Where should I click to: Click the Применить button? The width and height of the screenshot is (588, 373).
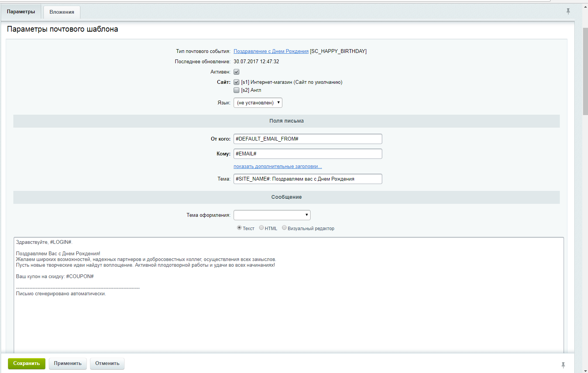67,363
